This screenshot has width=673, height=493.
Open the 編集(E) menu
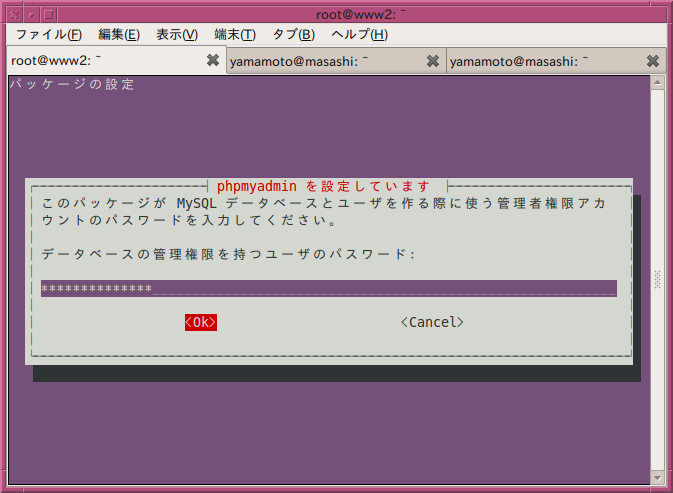tap(119, 34)
